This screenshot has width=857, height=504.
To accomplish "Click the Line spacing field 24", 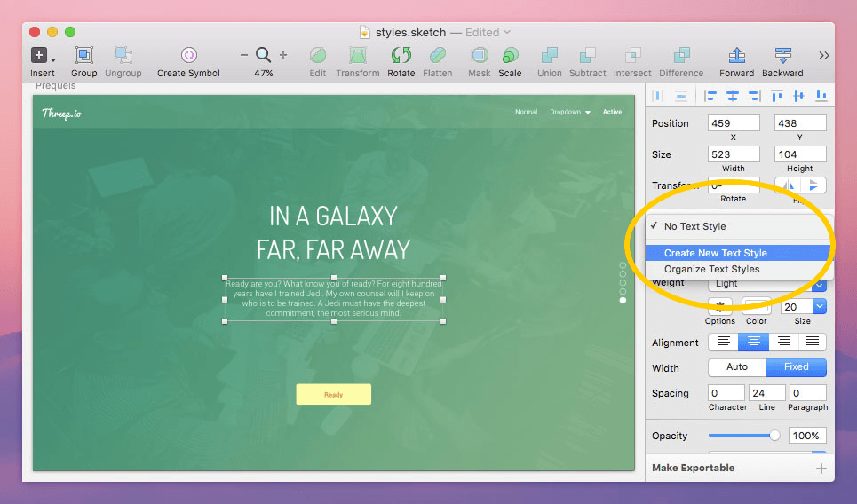I will [x=766, y=393].
